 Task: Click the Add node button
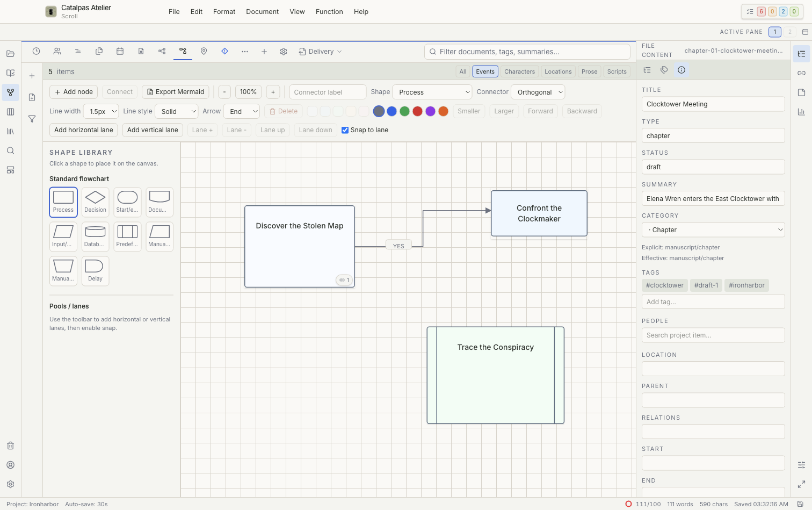coord(74,92)
